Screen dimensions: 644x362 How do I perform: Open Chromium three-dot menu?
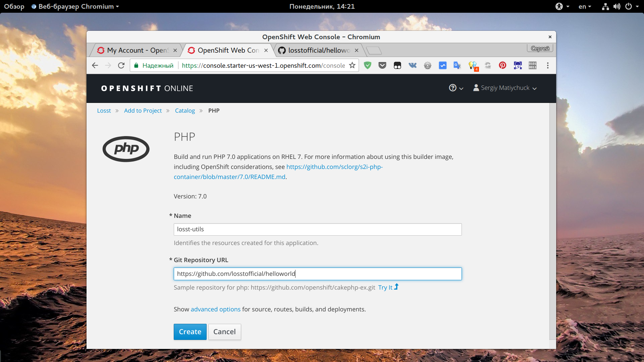click(548, 65)
